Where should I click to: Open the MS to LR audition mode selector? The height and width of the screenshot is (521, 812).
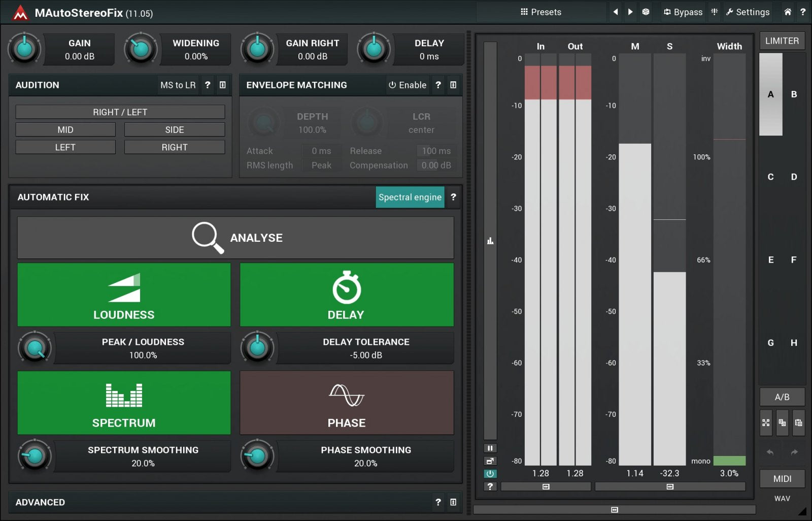click(x=178, y=85)
